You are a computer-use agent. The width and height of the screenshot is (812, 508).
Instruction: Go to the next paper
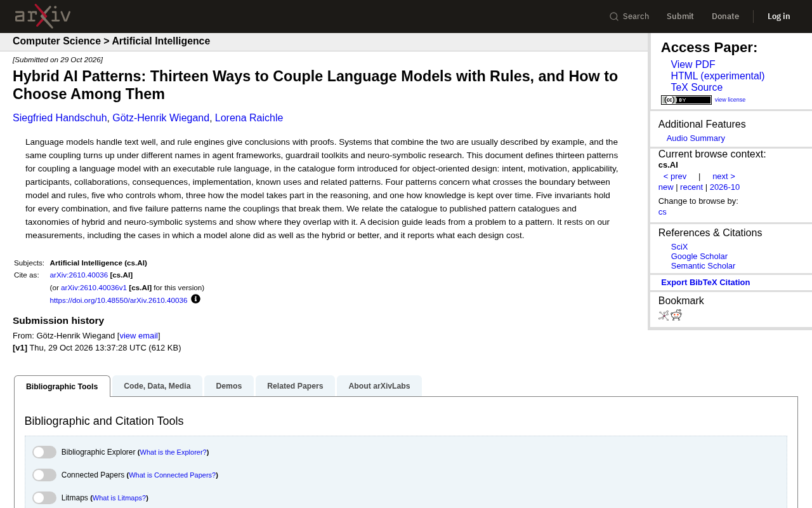coord(724,177)
